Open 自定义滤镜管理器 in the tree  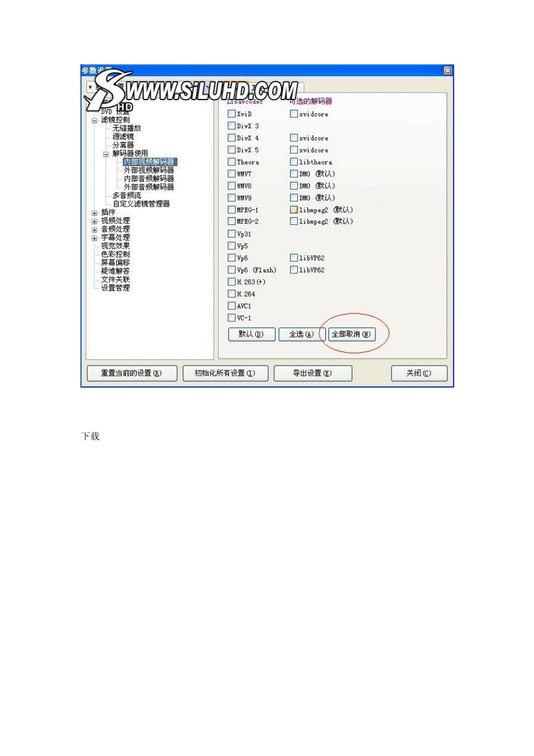point(141,204)
